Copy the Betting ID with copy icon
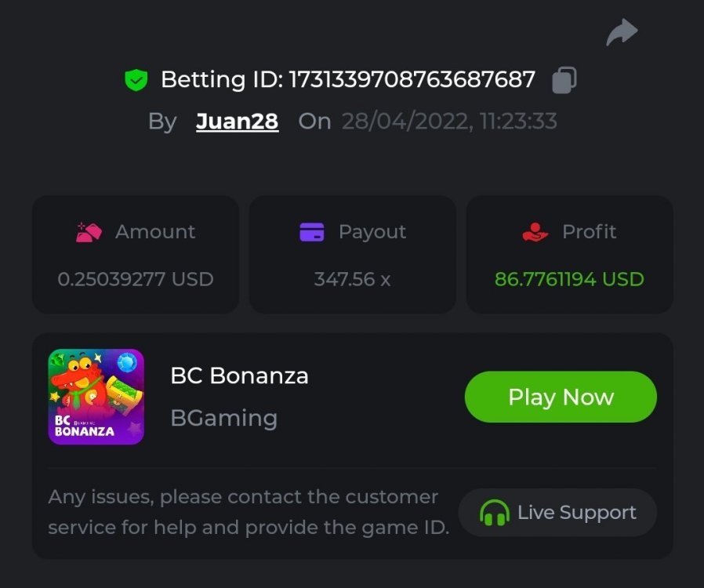 click(x=564, y=79)
